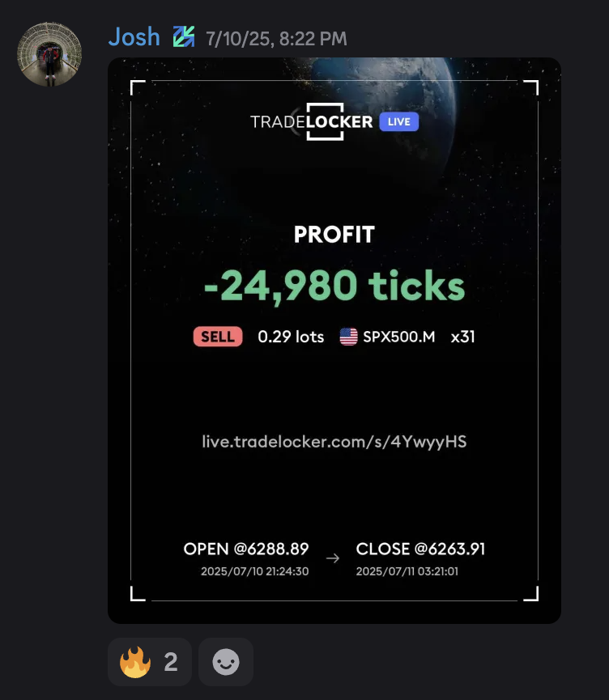Click the red SELL tag
The image size is (609, 700).
(218, 337)
